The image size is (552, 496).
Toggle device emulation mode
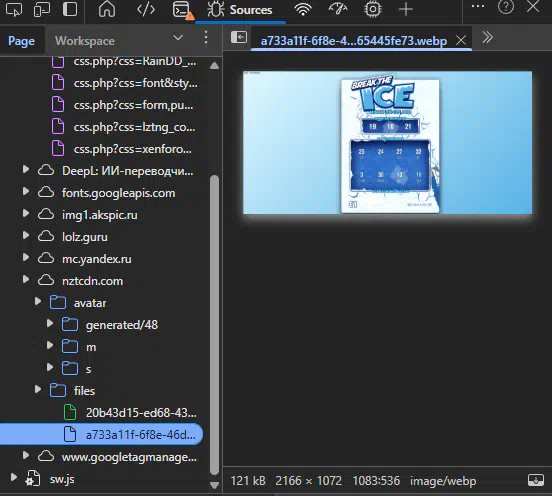42,9
